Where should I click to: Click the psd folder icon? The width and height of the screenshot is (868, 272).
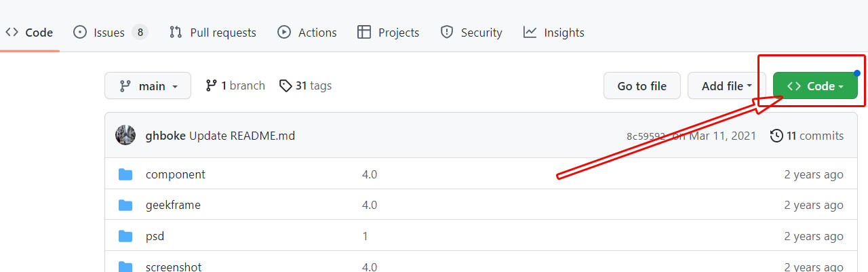(x=125, y=236)
